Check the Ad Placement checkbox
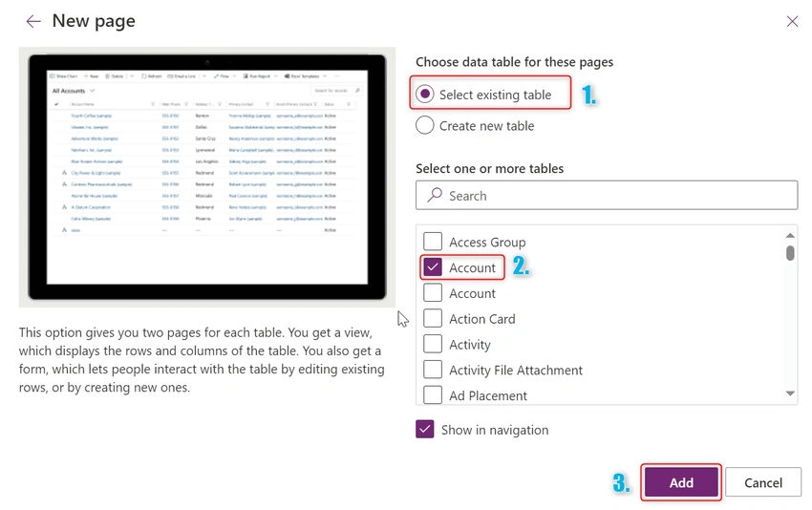Screen dimensions: 812x510 [x=433, y=394]
